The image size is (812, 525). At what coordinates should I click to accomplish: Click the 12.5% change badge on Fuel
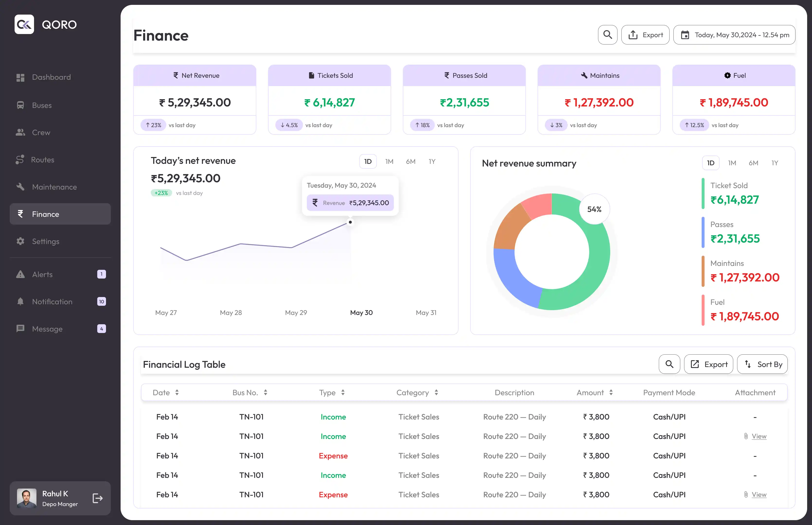click(x=694, y=125)
